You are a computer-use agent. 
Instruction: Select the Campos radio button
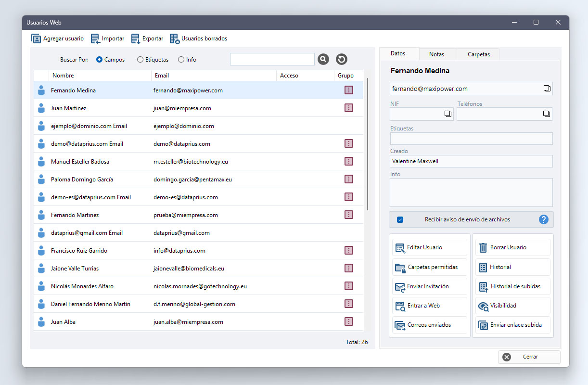(x=99, y=60)
